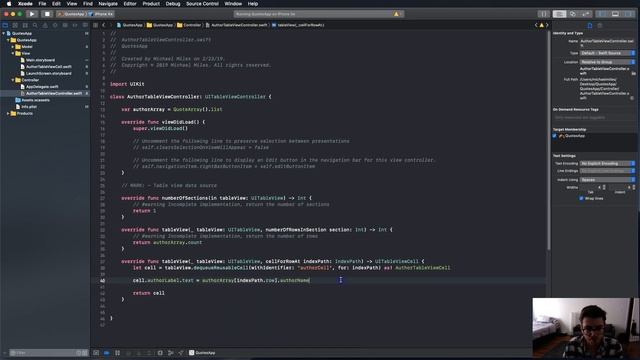Open the File menu
This screenshot has width=640, height=360.
coord(42,4)
